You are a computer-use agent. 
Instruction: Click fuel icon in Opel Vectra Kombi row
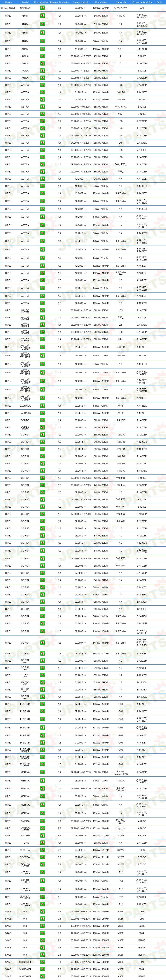coord(43,865)
